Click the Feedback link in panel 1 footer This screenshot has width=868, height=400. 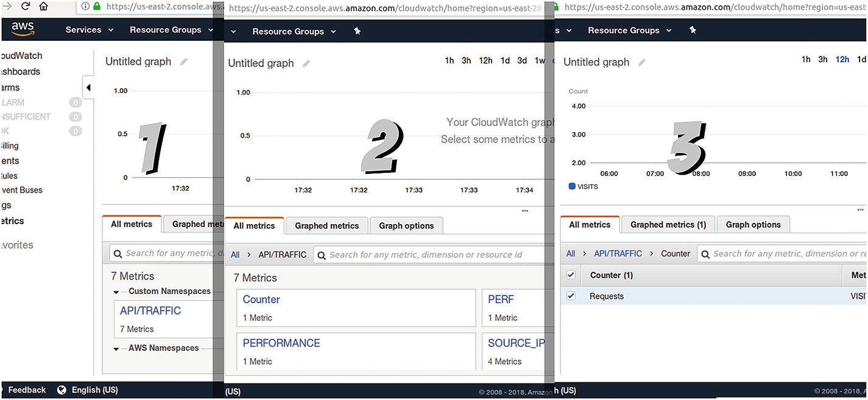tap(27, 390)
